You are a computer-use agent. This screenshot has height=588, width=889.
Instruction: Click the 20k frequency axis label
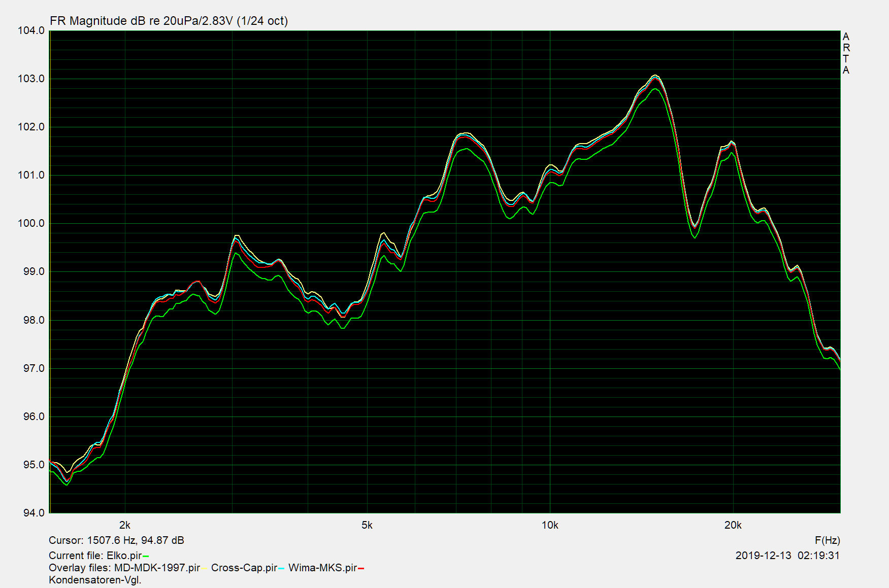point(733,525)
